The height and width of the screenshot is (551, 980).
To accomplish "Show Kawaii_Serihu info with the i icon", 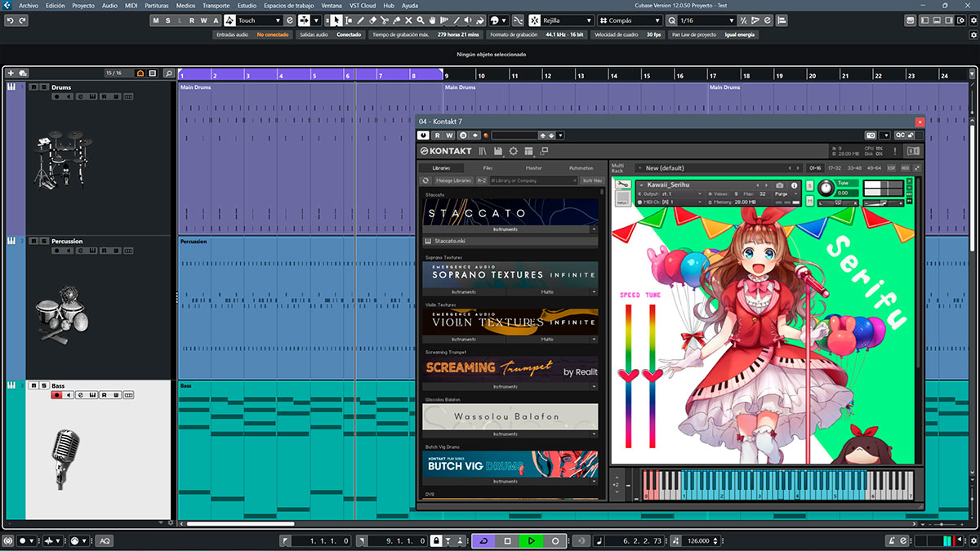I will click(x=794, y=185).
